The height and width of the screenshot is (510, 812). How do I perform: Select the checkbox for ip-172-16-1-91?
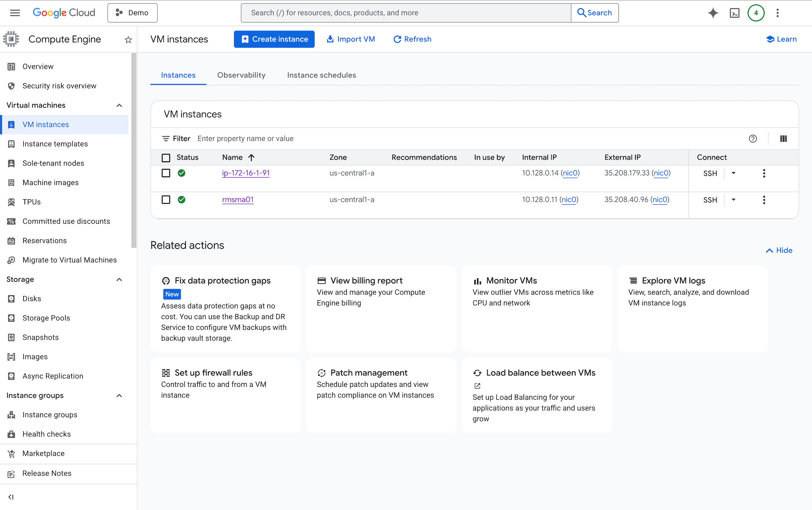coord(166,173)
